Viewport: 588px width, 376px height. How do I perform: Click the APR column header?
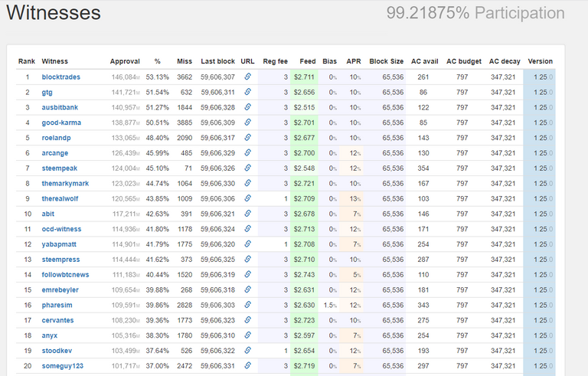[354, 61]
